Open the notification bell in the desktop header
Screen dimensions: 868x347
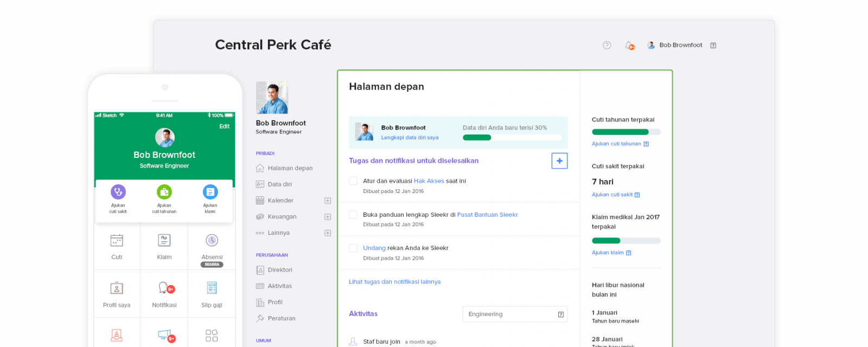coord(629,46)
